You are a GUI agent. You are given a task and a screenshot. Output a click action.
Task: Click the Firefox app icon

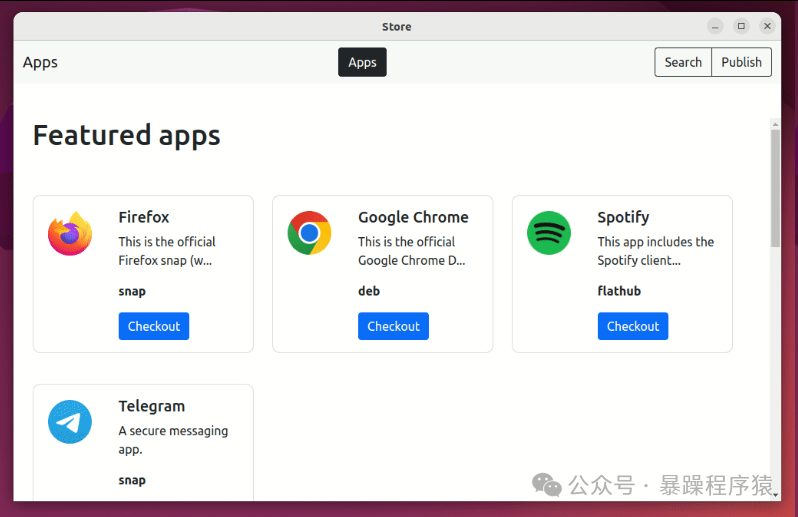point(70,233)
